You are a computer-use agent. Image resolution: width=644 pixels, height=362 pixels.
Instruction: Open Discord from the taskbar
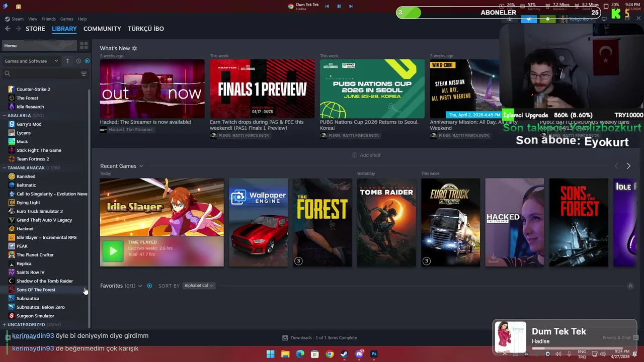pyautogui.click(x=359, y=354)
